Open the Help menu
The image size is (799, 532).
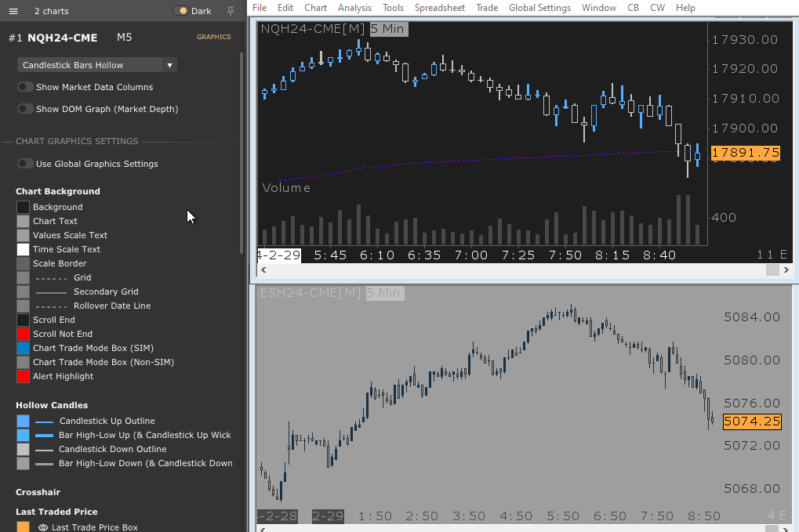(x=685, y=8)
